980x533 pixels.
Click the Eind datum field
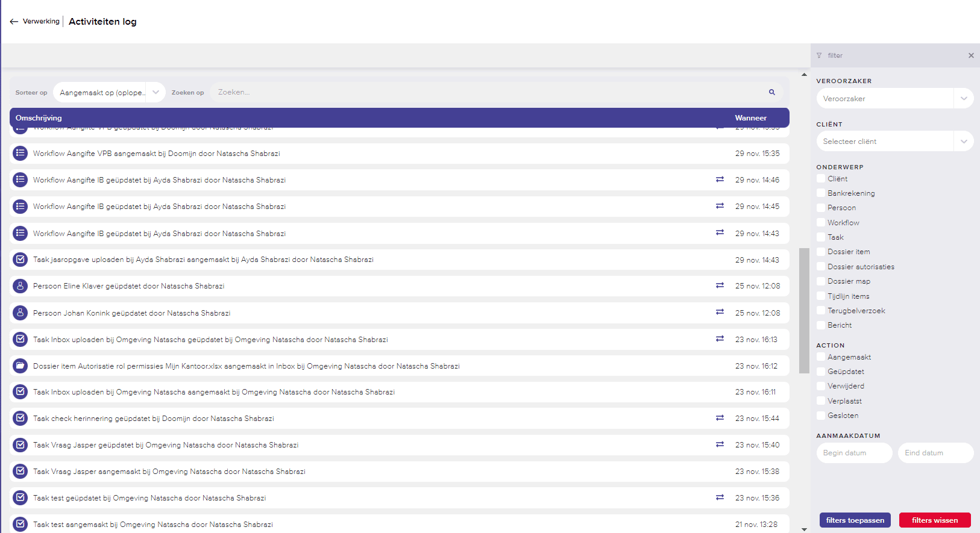[x=936, y=453]
